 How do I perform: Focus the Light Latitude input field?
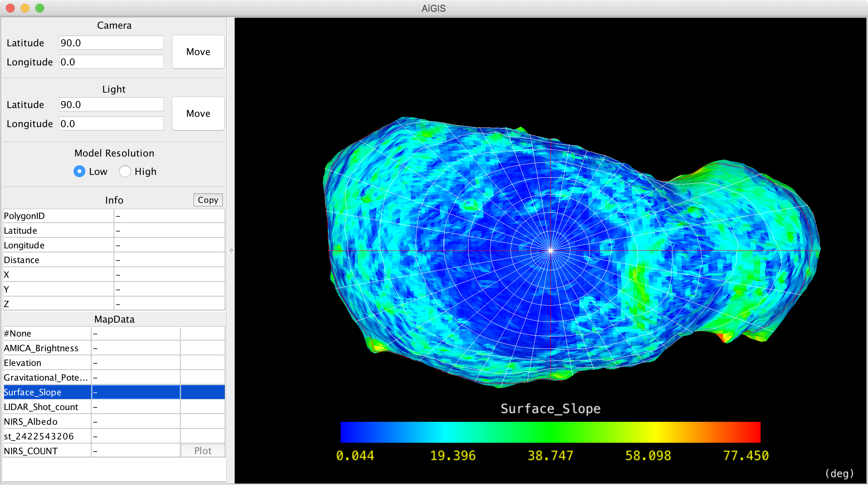pyautogui.click(x=111, y=105)
